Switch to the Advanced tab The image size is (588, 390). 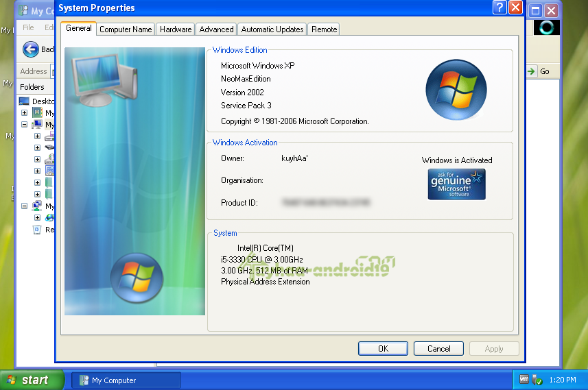click(x=216, y=29)
